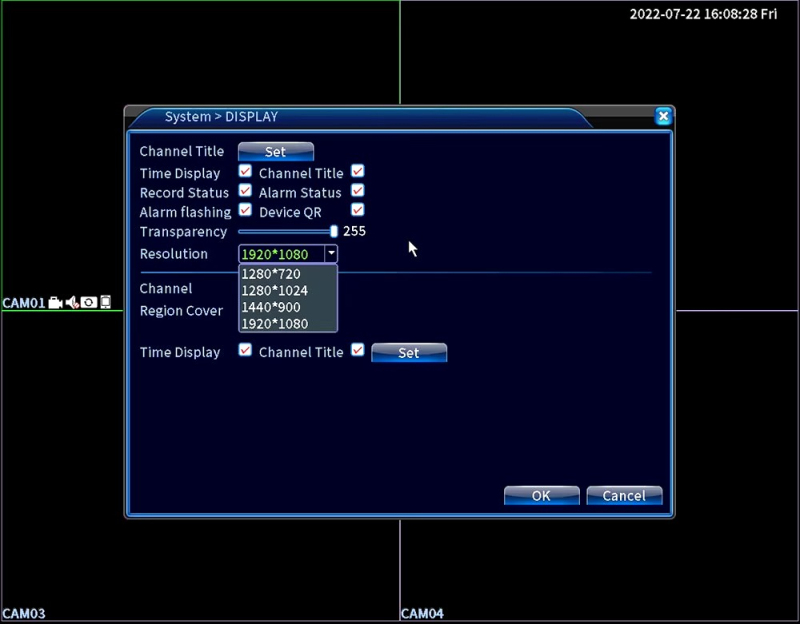This screenshot has height=624, width=800.
Task: Click the CAM04 channel label
Action: coord(422,613)
